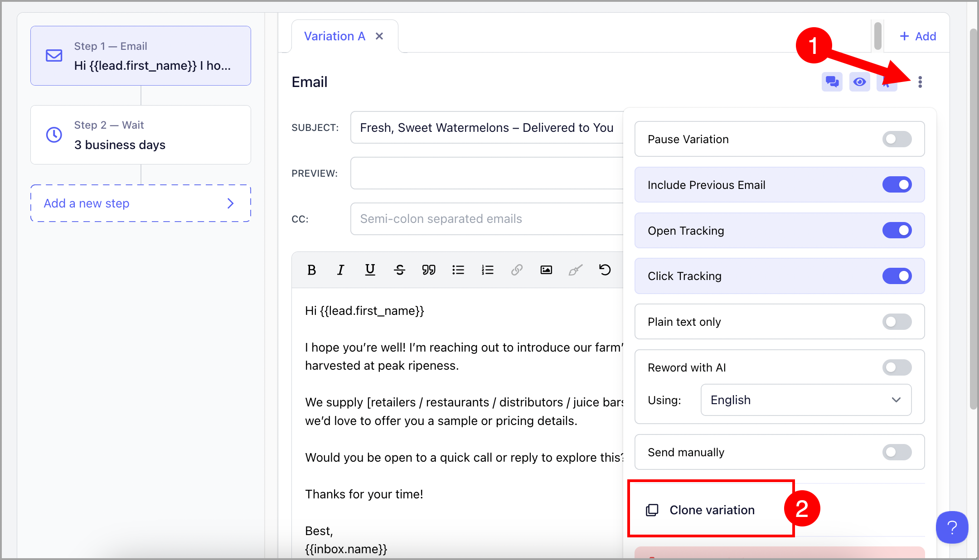The height and width of the screenshot is (560, 979).
Task: Insert an image into the email
Action: 546,270
